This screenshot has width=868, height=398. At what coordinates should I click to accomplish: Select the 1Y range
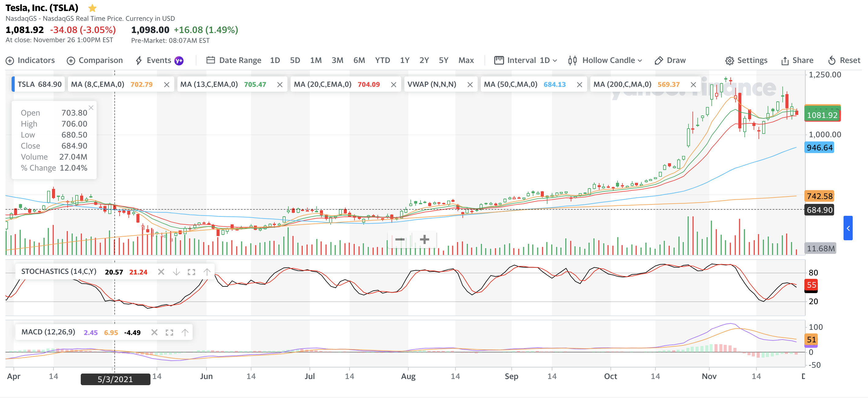coord(405,60)
